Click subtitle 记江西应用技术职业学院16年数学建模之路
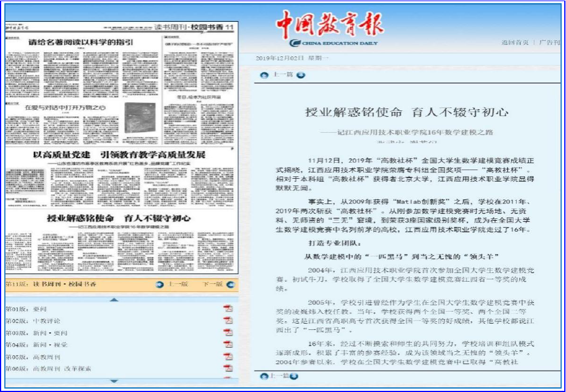The width and height of the screenshot is (566, 392). click(407, 132)
